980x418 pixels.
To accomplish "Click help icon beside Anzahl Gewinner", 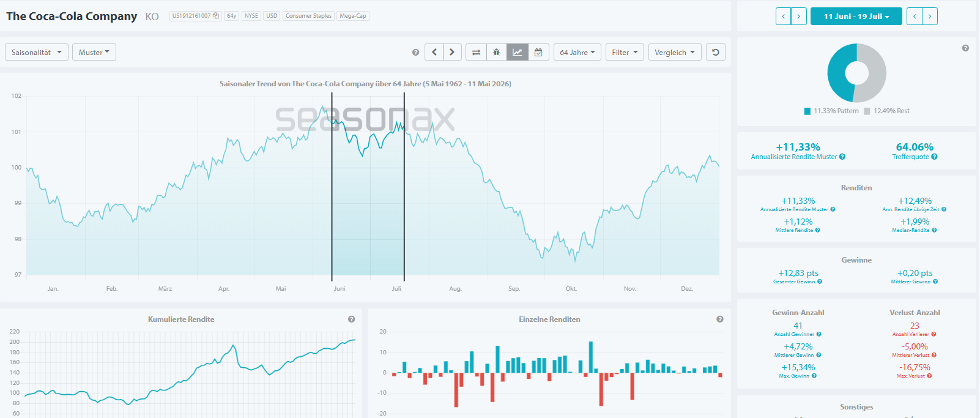I will pos(819,334).
